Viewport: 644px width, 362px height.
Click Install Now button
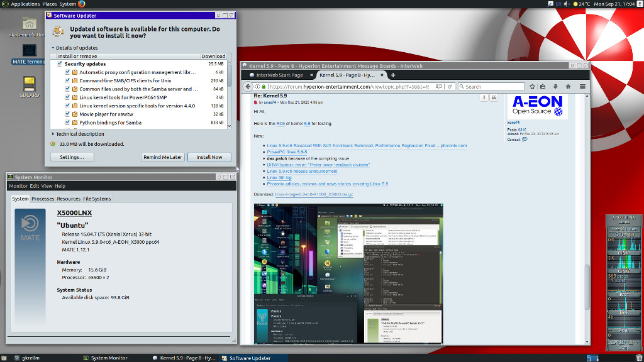[209, 157]
